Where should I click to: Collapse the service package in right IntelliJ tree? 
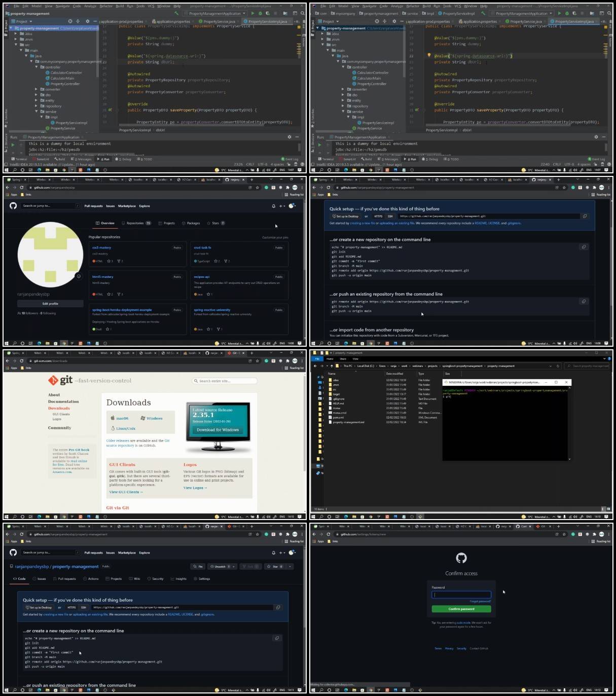(x=343, y=112)
